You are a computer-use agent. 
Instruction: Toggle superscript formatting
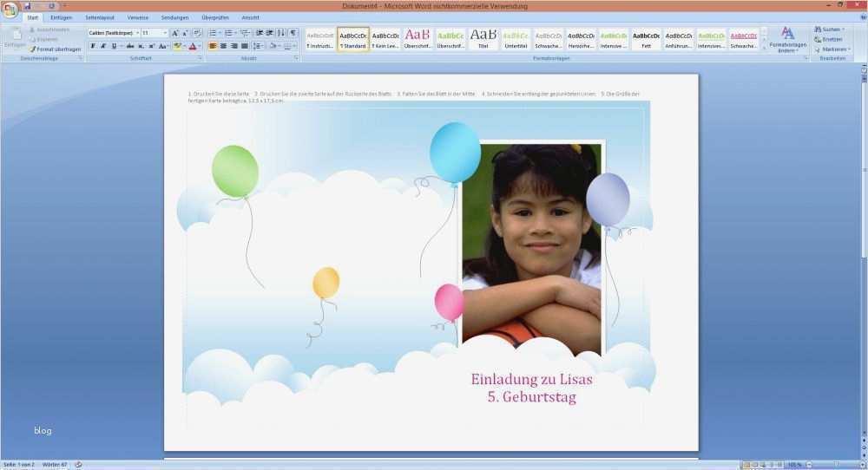[151, 47]
